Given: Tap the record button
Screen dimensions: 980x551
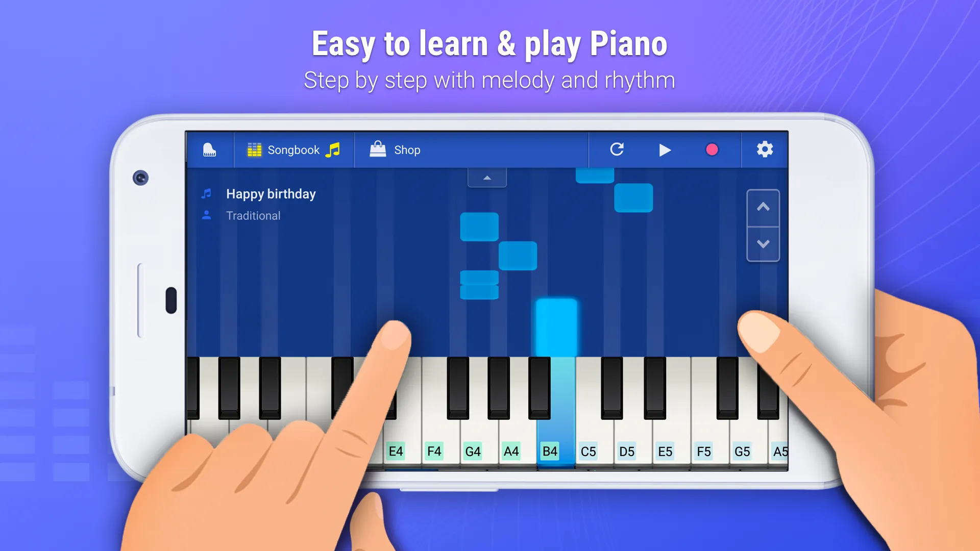Looking at the screenshot, I should point(712,149).
